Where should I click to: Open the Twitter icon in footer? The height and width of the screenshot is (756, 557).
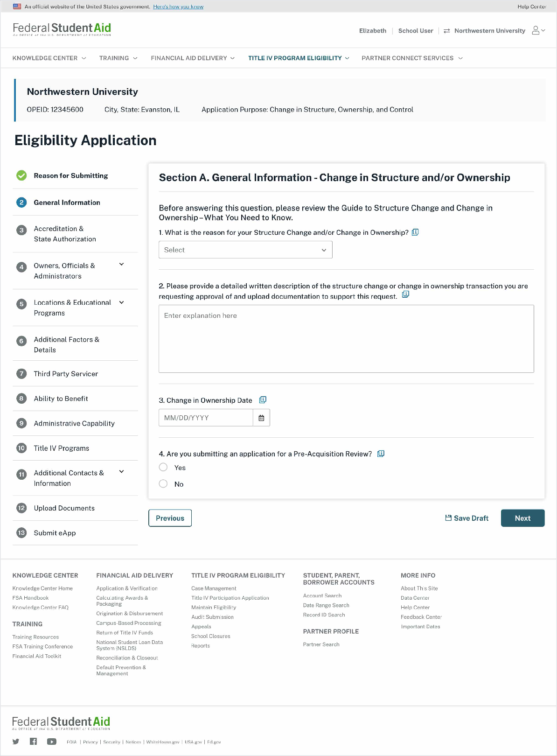tap(16, 742)
